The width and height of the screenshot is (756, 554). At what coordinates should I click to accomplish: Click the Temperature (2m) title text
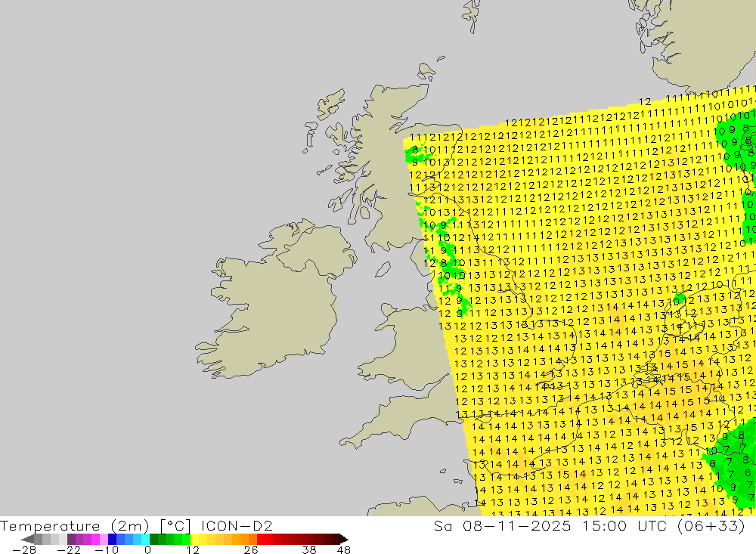point(75,525)
